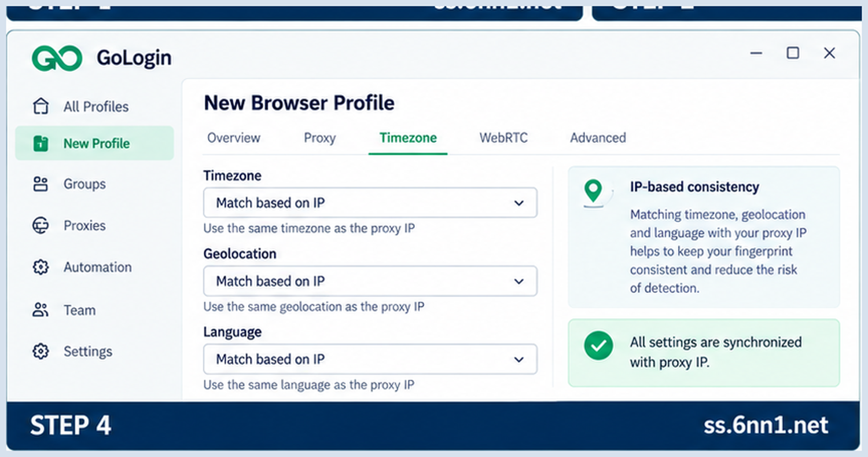Click the "Geolocation" field label

240,254
